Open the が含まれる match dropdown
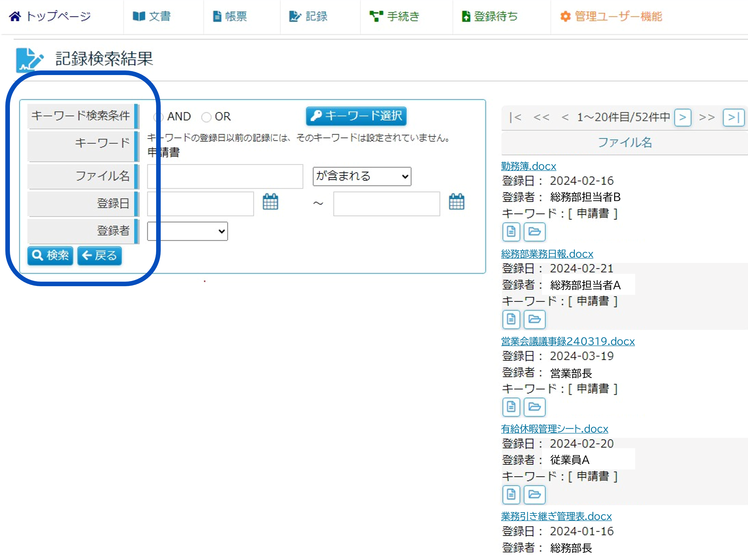The height and width of the screenshot is (560, 748). (x=361, y=176)
